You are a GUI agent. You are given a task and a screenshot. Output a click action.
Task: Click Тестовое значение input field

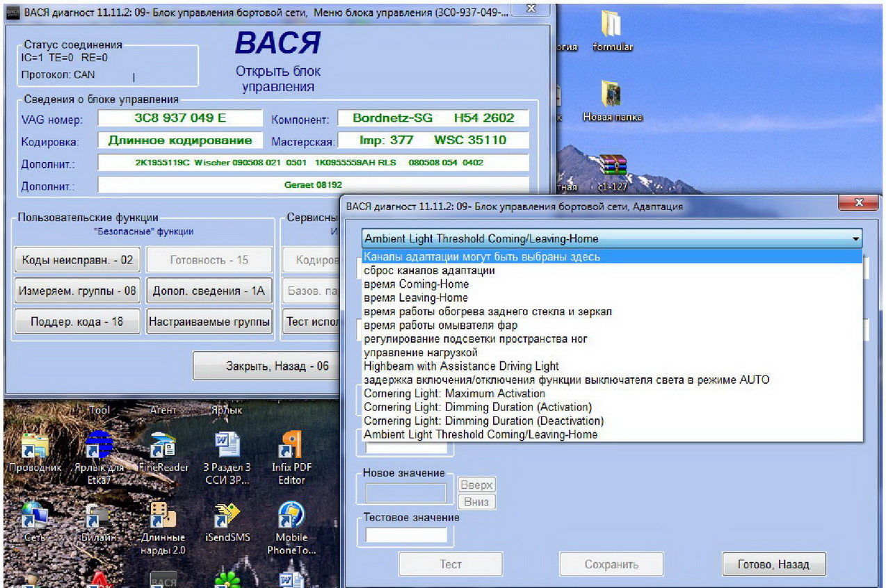[x=406, y=534]
